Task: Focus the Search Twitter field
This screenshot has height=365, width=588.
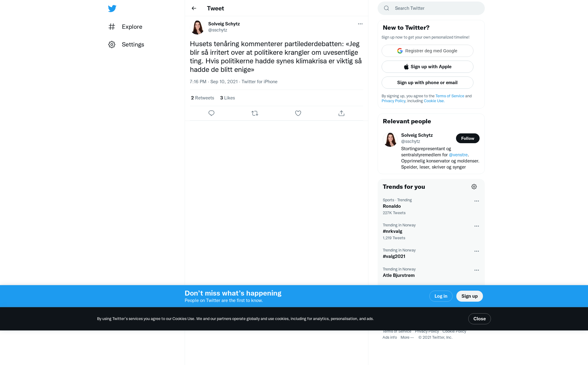Action: (x=431, y=8)
